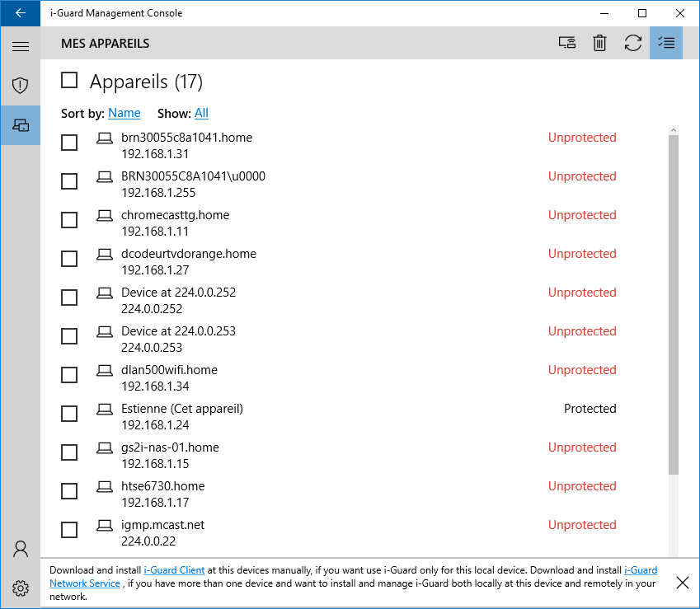This screenshot has width=700, height=609.
Task: Select the devices icon in sidebar
Action: pyautogui.click(x=21, y=125)
